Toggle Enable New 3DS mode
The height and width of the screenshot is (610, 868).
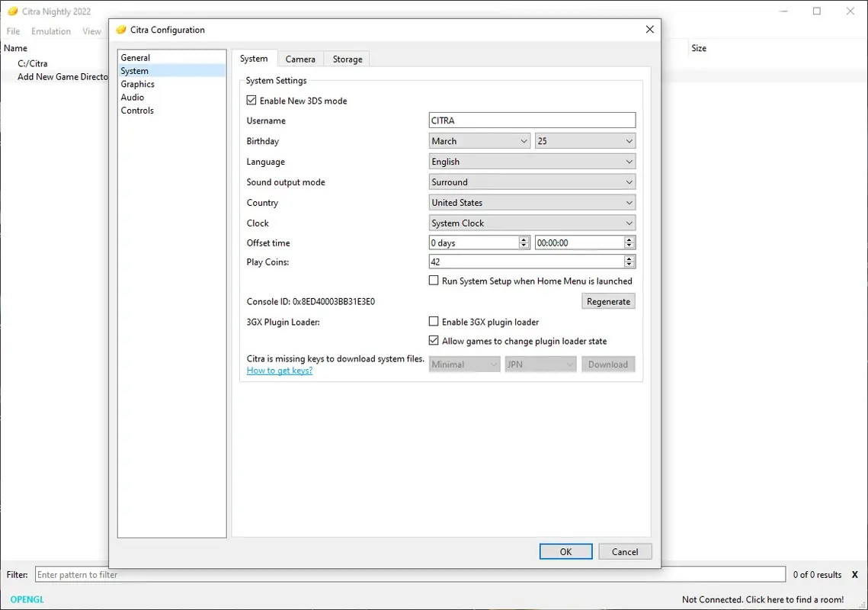click(x=251, y=100)
